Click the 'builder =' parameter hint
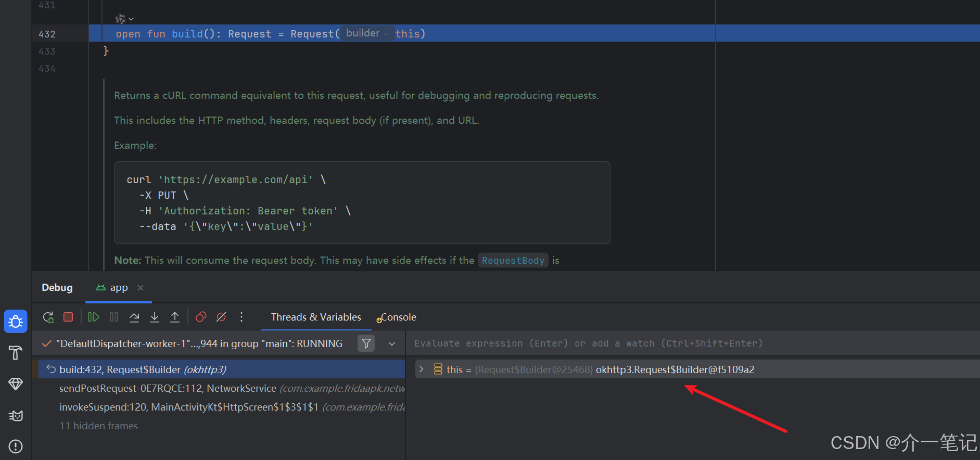The image size is (980, 460). (367, 33)
